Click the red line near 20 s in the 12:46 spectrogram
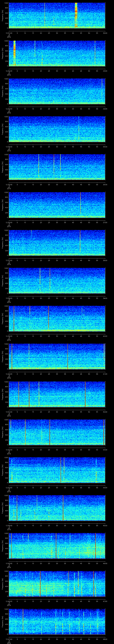The height and width of the screenshot is (644, 114). click(40, 584)
